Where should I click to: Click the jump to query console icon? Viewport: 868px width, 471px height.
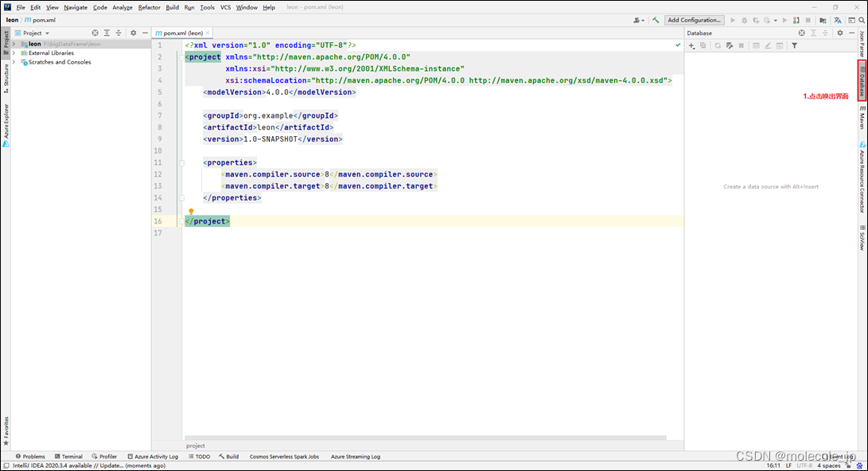pyautogui.click(x=780, y=45)
